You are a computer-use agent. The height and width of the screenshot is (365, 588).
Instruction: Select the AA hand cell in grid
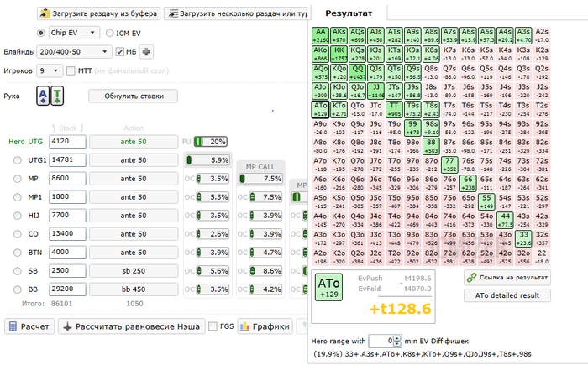pyautogui.click(x=321, y=35)
